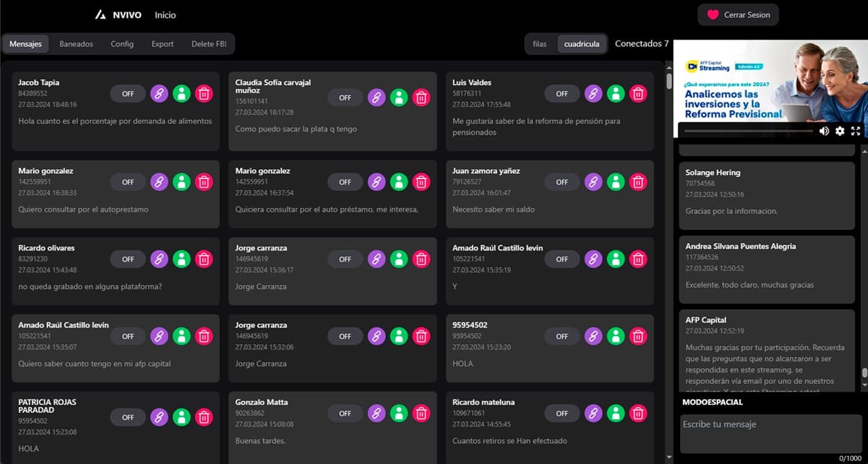868x464 pixels.
Task: Select the Delete FB! tab
Action: click(209, 44)
